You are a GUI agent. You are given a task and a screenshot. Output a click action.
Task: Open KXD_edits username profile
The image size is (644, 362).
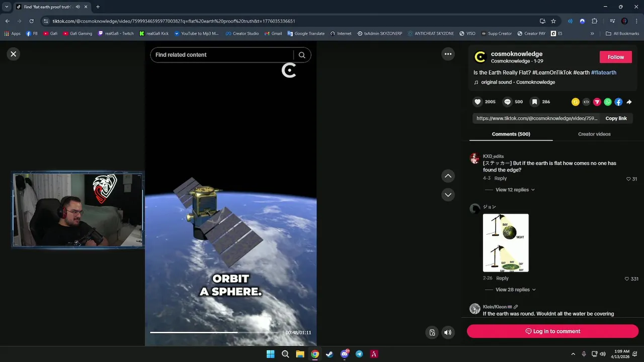click(493, 156)
